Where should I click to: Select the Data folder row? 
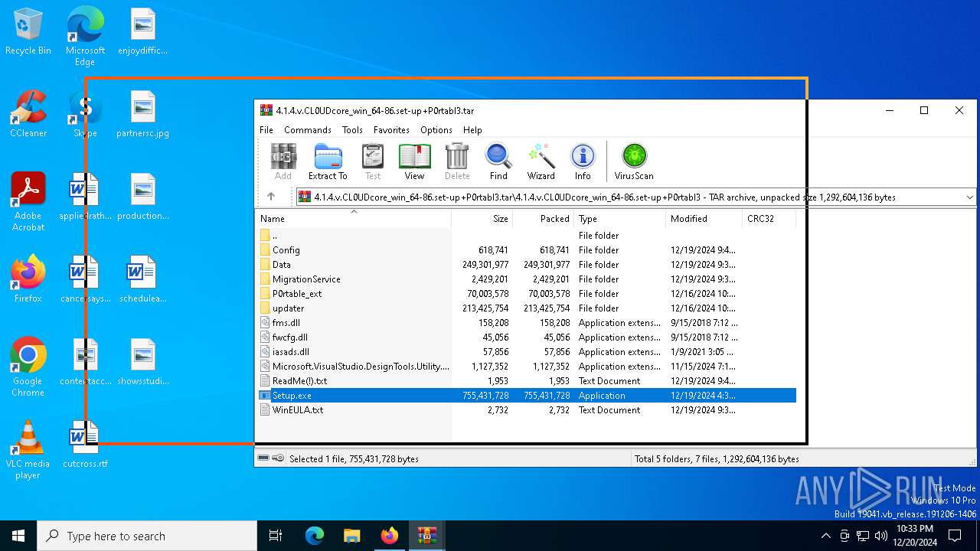527,265
